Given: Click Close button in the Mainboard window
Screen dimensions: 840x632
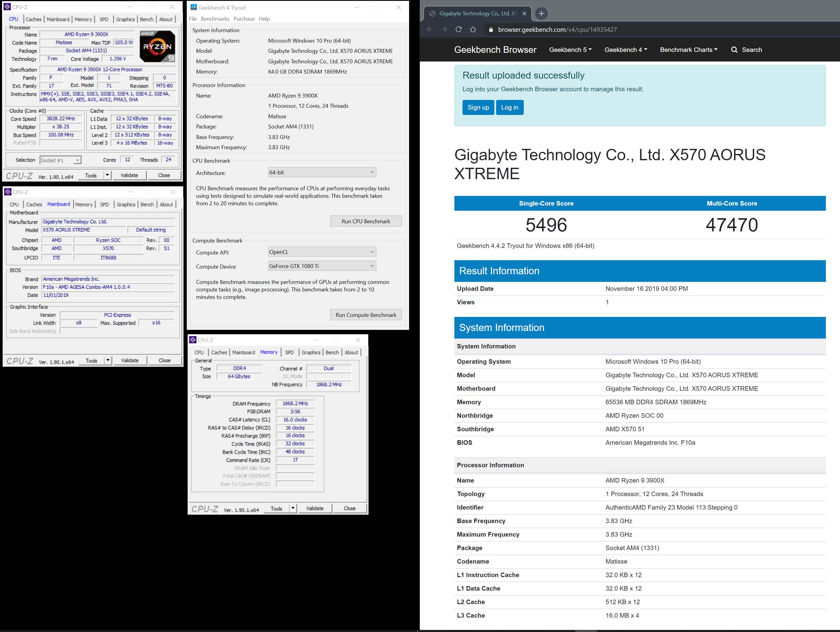Looking at the screenshot, I should tap(165, 360).
